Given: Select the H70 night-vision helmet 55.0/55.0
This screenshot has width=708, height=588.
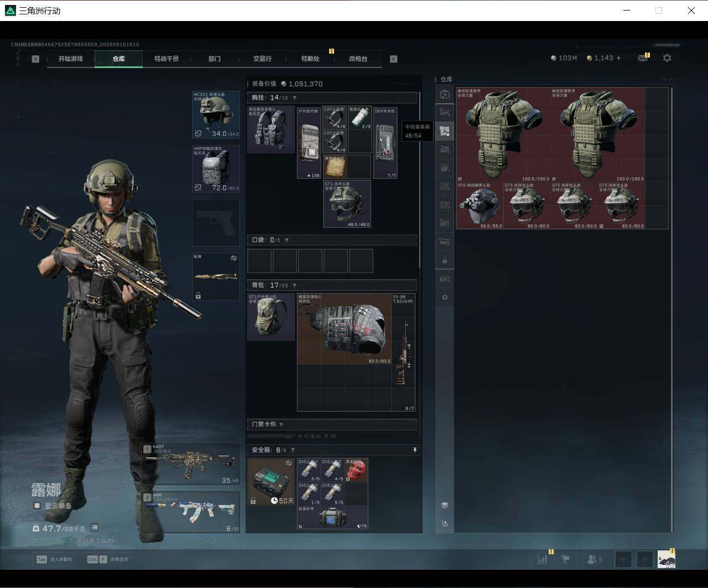Looking at the screenshot, I should click(480, 205).
